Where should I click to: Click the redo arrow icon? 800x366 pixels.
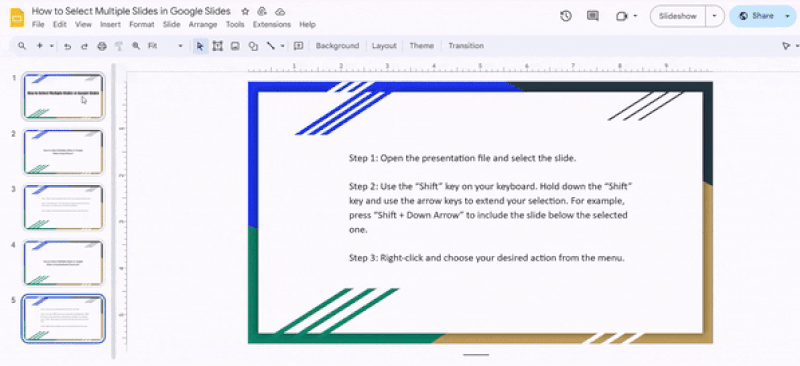[x=84, y=46]
